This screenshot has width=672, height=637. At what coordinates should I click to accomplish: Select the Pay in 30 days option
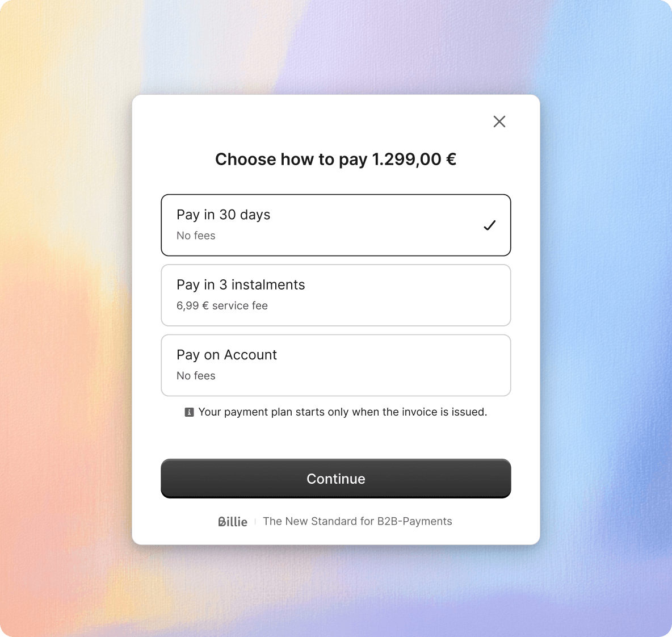(336, 225)
